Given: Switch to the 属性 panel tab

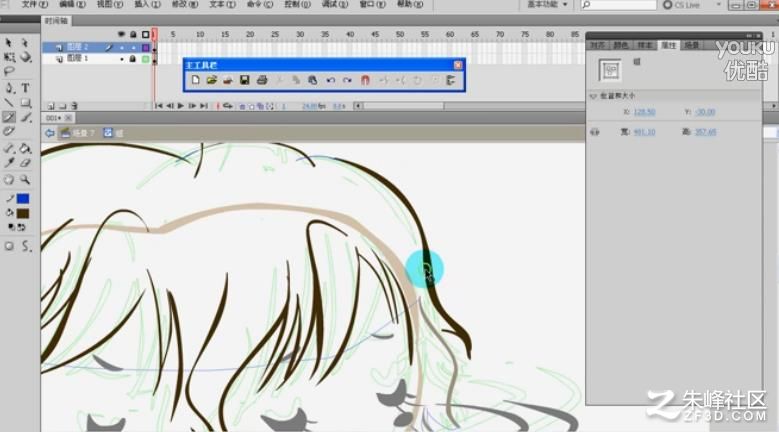Looking at the screenshot, I should pos(668,45).
